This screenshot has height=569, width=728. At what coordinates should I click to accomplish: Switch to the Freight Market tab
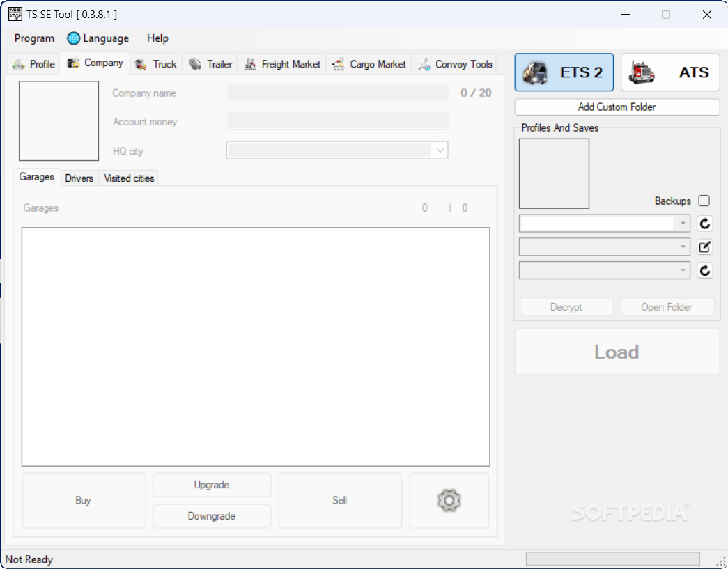pyautogui.click(x=282, y=64)
